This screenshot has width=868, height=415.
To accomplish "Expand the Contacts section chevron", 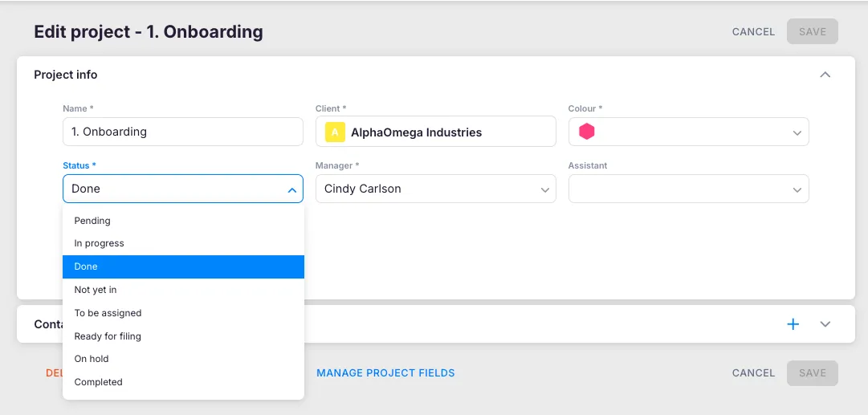I will click(x=825, y=324).
